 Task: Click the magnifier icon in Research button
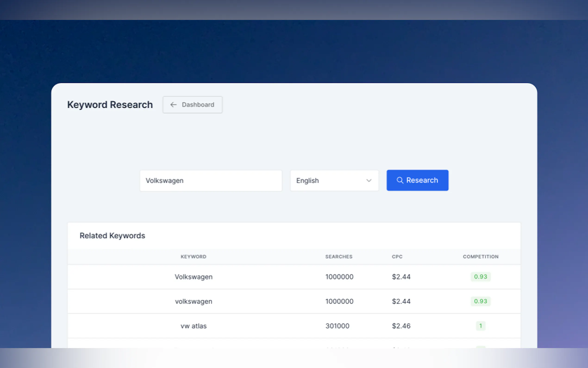pos(400,180)
